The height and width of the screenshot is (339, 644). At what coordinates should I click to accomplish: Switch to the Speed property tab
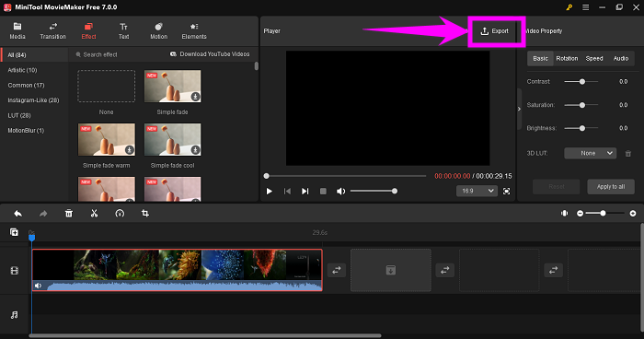(x=594, y=58)
